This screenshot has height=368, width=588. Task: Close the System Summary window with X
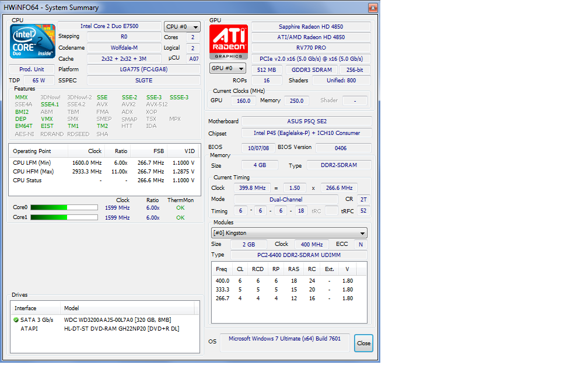coord(373,8)
